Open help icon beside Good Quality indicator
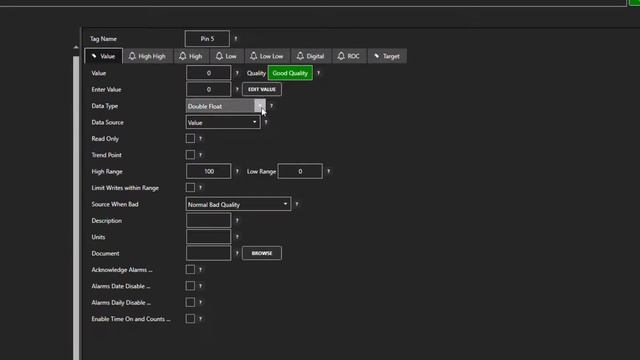The image size is (640, 360). click(318, 73)
